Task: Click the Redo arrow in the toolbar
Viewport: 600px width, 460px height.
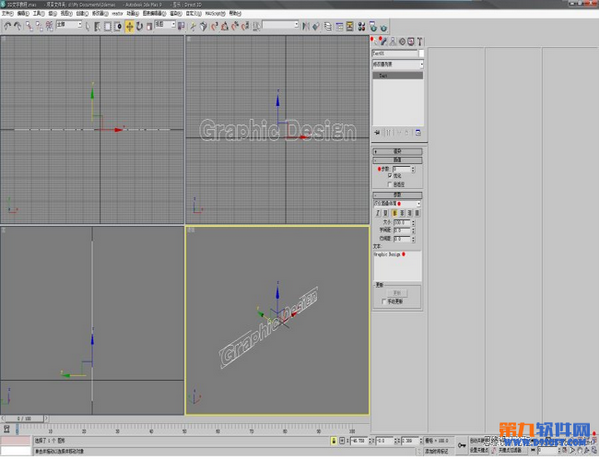Action: pos(18,26)
